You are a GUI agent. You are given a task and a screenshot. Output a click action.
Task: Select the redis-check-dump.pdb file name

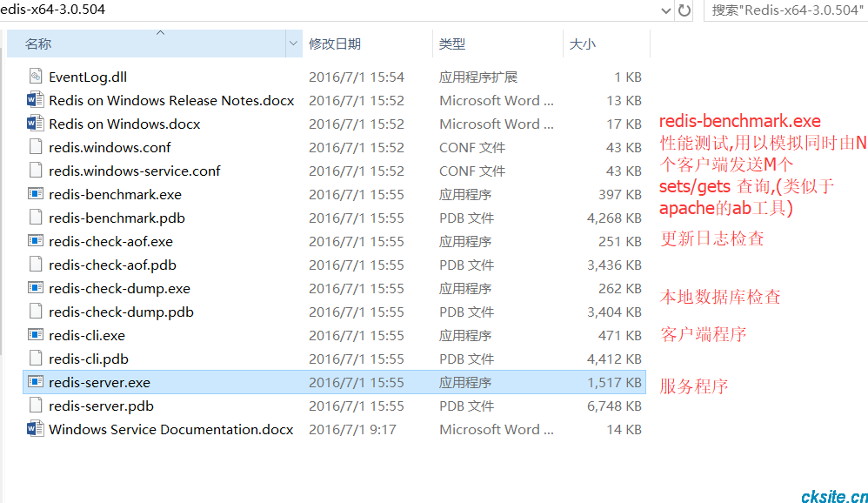[121, 312]
